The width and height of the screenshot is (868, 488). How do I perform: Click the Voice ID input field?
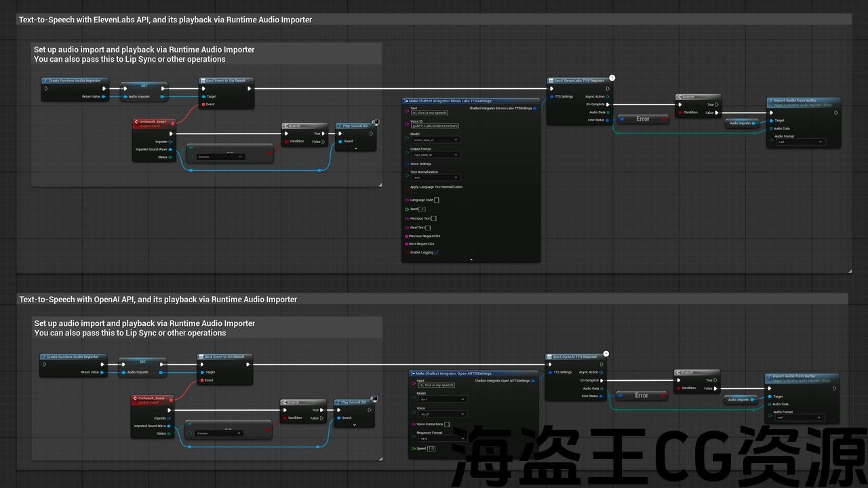[x=435, y=126]
